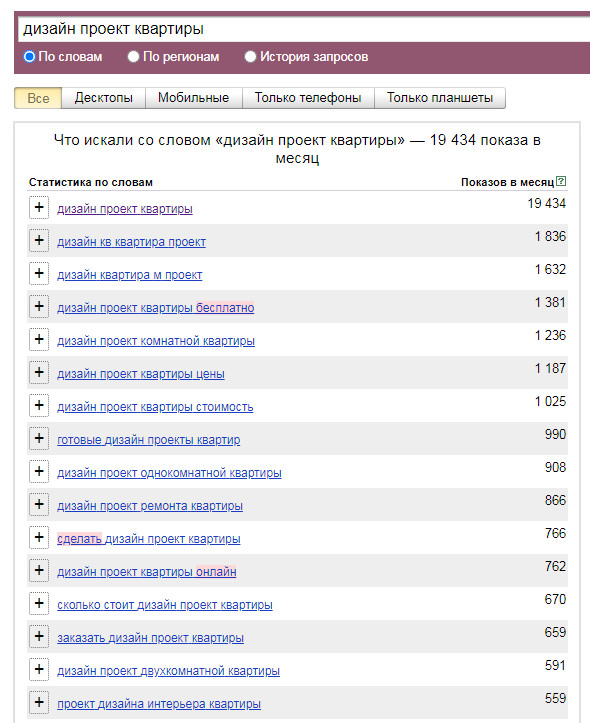Switch to the Десктопы tab
The width and height of the screenshot is (590, 723).
pos(104,98)
